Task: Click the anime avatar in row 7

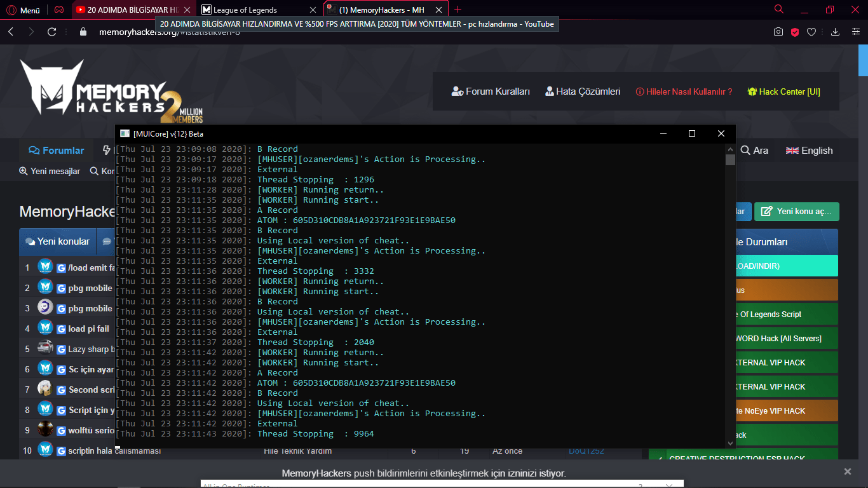Action: pyautogui.click(x=45, y=388)
